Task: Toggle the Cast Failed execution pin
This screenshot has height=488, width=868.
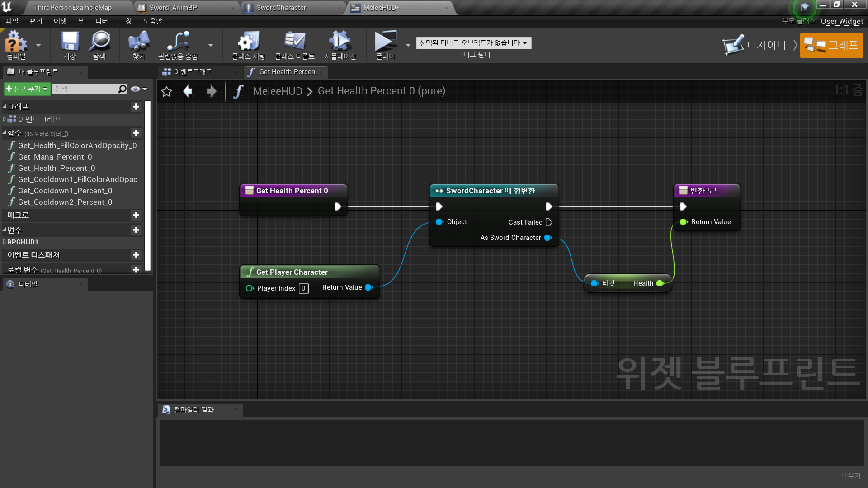Action: coord(549,222)
